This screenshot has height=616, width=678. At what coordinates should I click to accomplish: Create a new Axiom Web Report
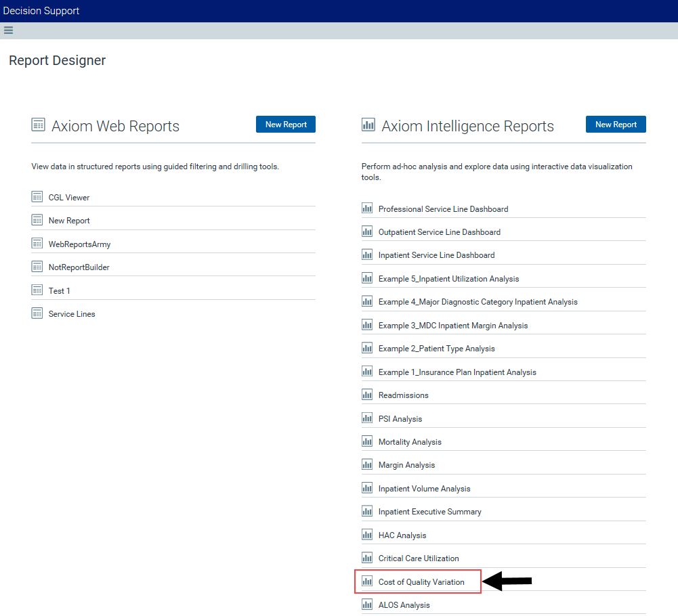(x=286, y=125)
